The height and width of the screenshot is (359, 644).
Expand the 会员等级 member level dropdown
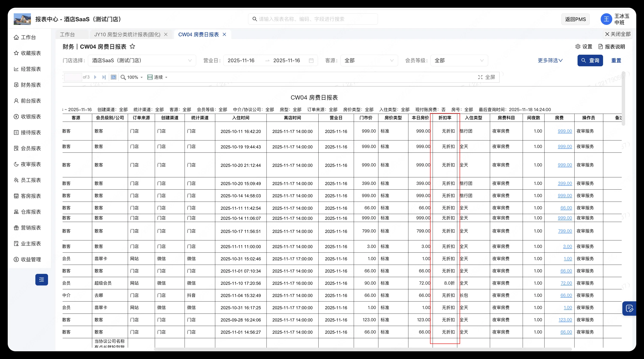coord(459,60)
